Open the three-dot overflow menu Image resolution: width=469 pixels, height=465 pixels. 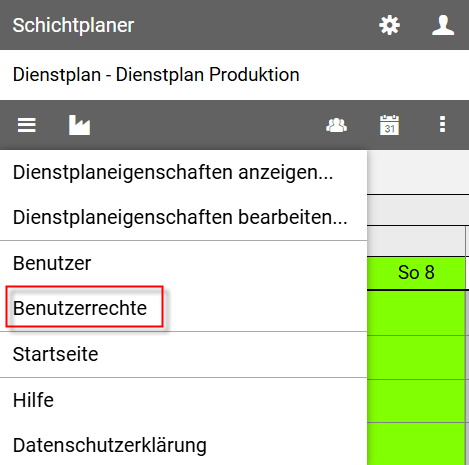tap(442, 125)
